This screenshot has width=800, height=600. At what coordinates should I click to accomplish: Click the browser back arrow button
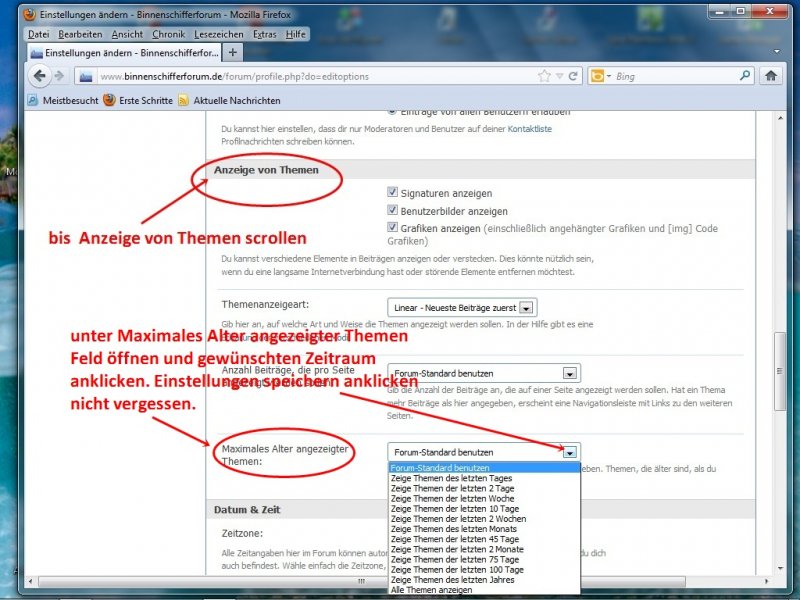coord(41,76)
